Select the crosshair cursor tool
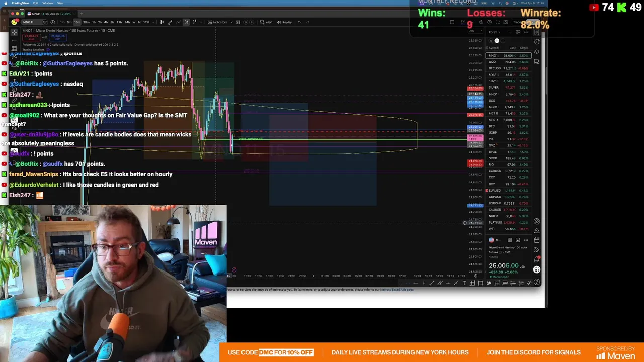 (x=14, y=32)
